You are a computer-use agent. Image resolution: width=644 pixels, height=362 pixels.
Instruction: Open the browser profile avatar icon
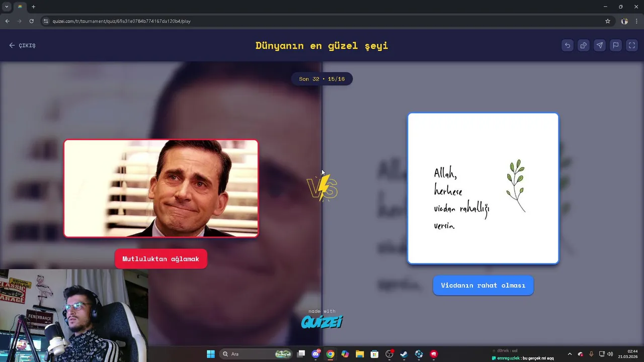pos(624,21)
